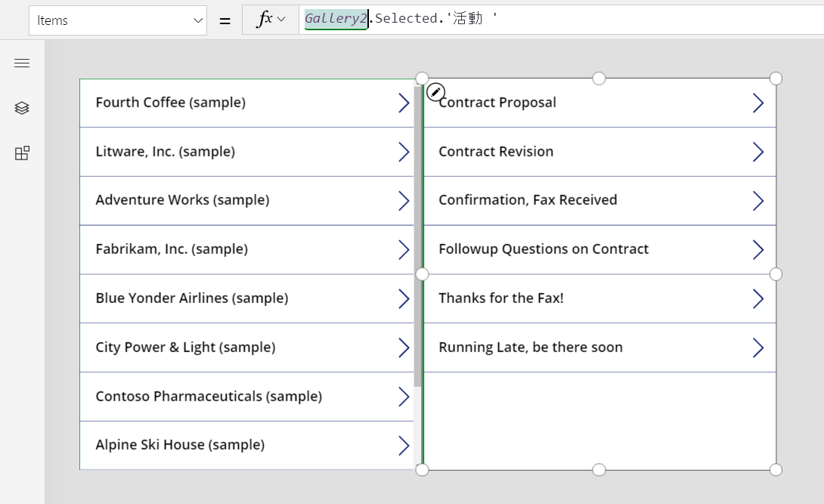The height and width of the screenshot is (504, 824).
Task: Click inside the formula bar text
Action: coord(529,20)
